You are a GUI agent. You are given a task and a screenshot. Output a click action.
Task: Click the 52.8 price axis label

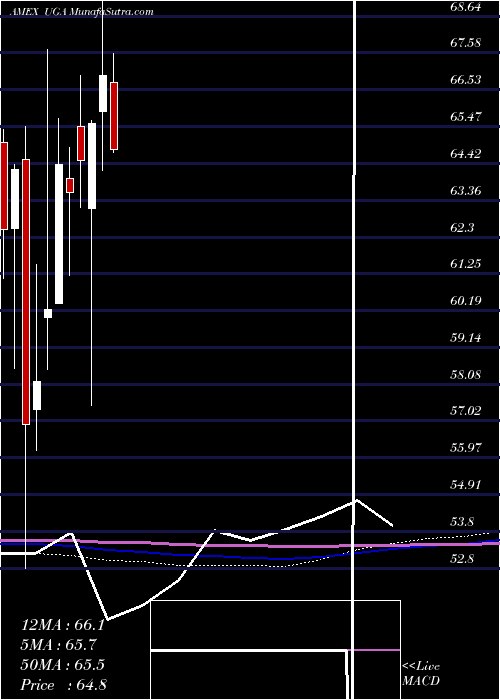click(463, 559)
